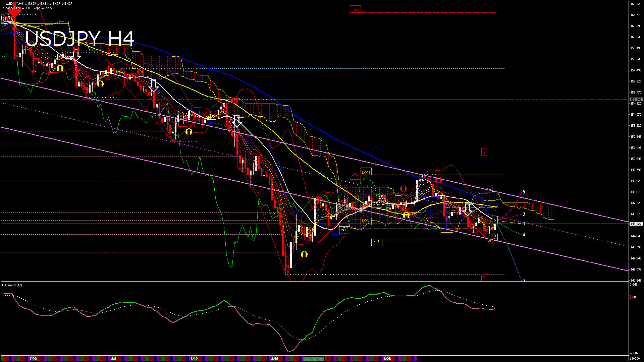644x362 pixels.
Task: Click the upper red M pivot label
Action: coord(484,153)
